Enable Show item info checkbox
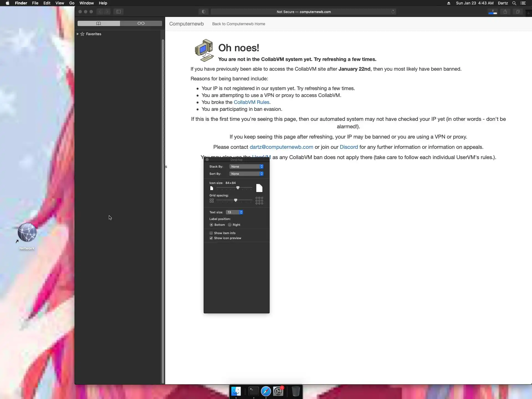The width and height of the screenshot is (532, 399). pos(211,233)
